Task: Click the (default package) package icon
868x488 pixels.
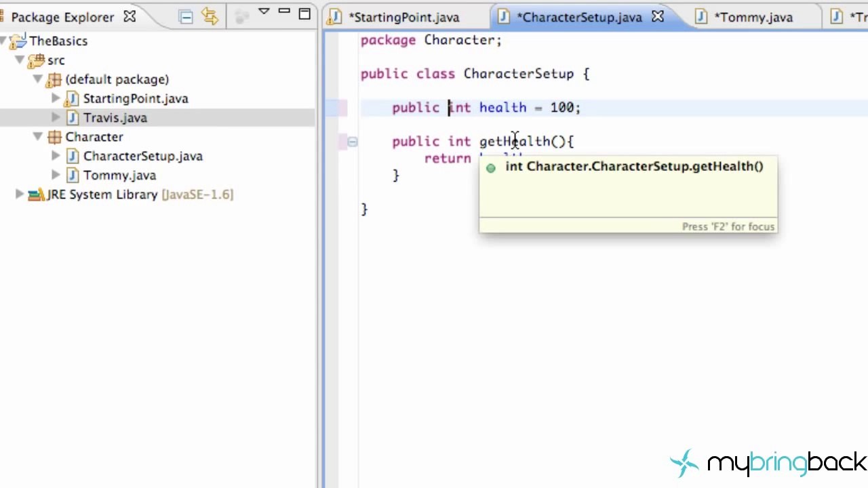Action: pyautogui.click(x=54, y=79)
